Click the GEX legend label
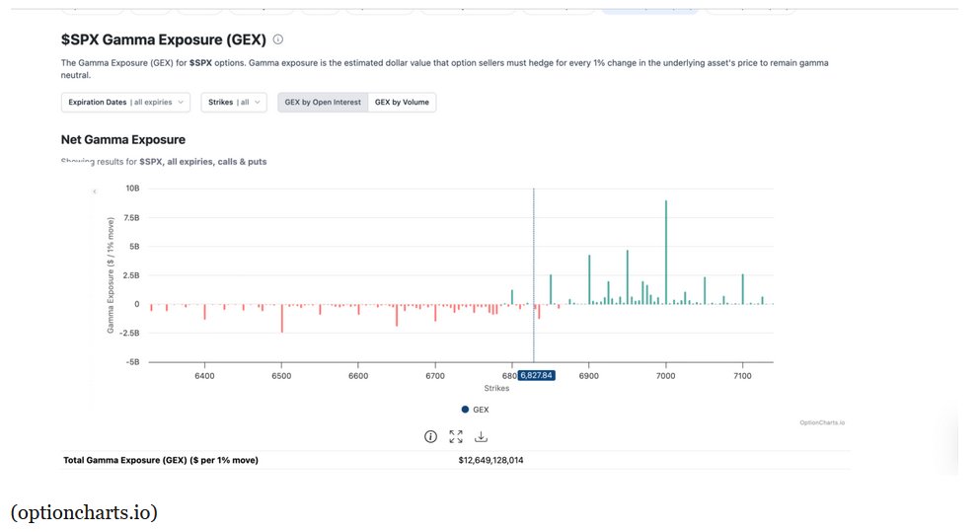Viewport: 980px width, 532px height. (481, 410)
